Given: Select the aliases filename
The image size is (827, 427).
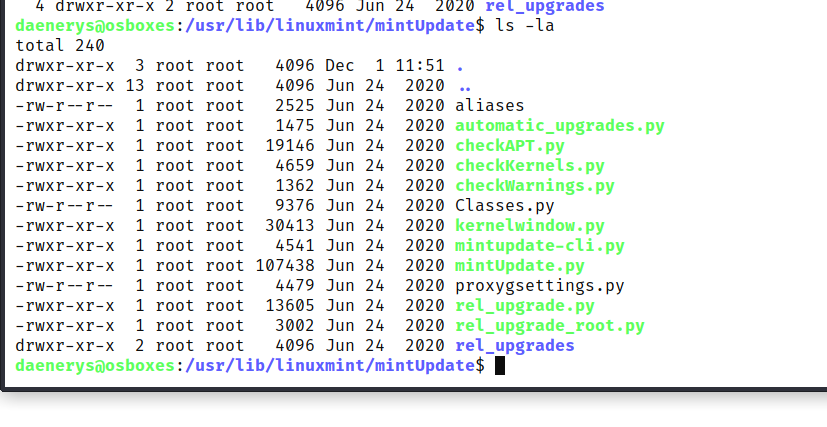Looking at the screenshot, I should [x=490, y=106].
